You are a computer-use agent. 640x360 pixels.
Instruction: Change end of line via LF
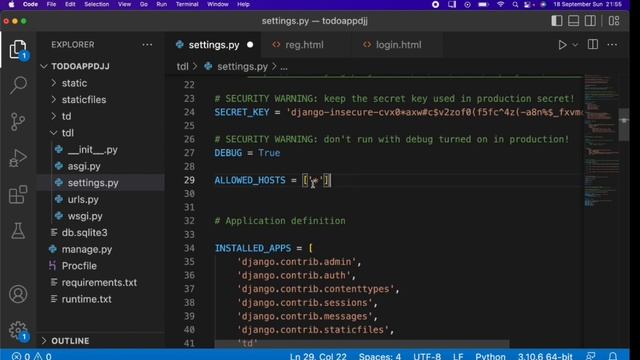click(x=458, y=356)
